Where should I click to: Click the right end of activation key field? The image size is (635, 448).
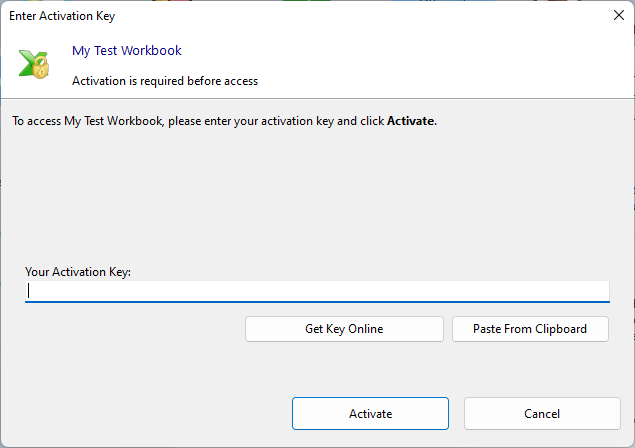point(598,291)
